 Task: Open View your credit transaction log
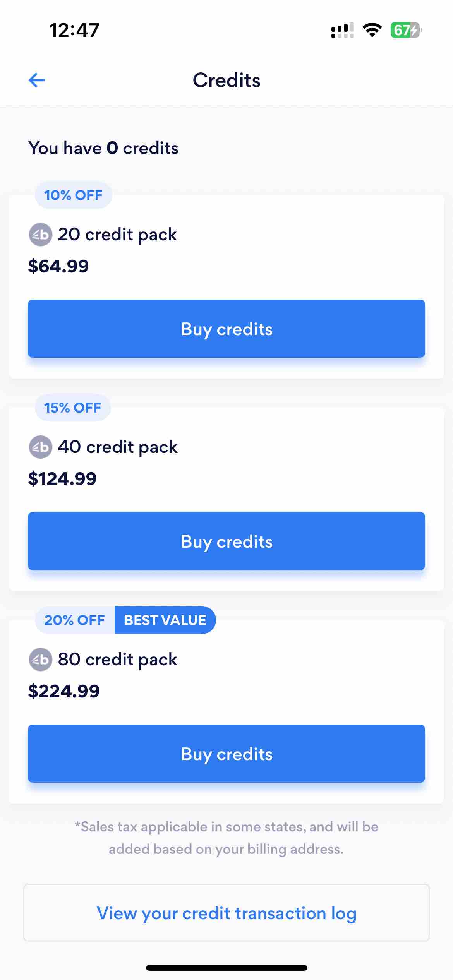point(226,913)
